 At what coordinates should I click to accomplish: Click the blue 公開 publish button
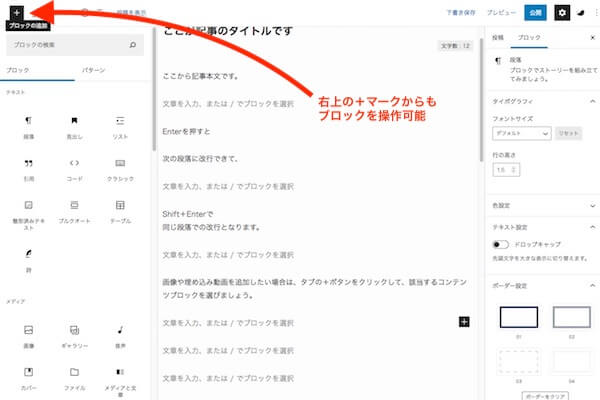pos(535,13)
